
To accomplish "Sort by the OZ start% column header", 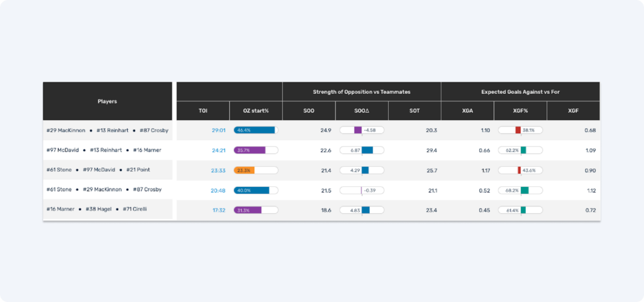I will tap(256, 111).
